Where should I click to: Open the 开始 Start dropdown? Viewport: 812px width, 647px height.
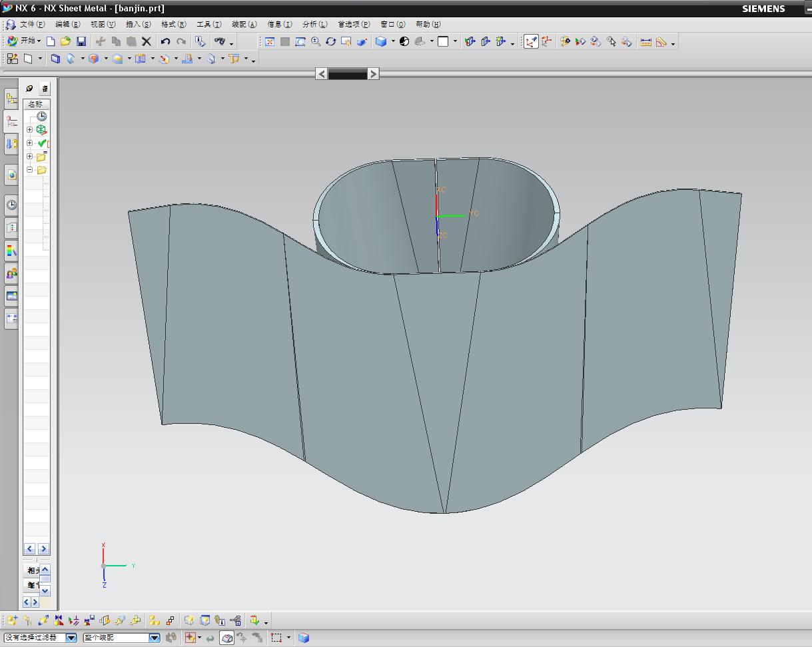click(x=24, y=41)
